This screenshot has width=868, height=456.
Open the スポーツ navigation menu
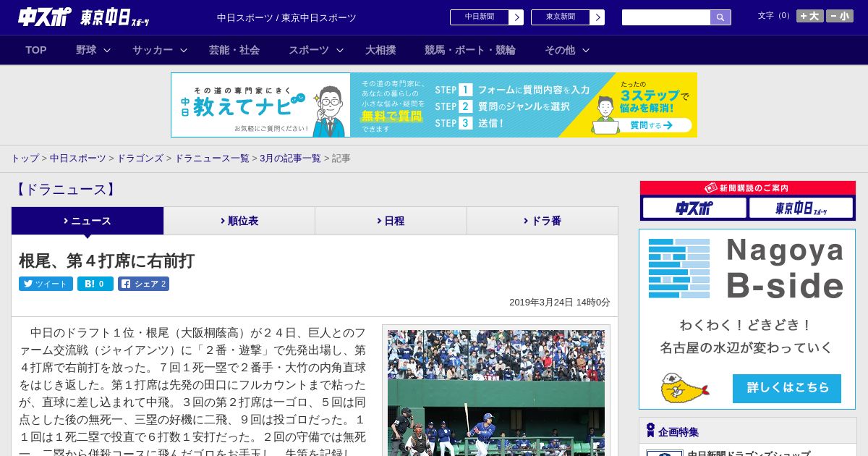click(309, 50)
